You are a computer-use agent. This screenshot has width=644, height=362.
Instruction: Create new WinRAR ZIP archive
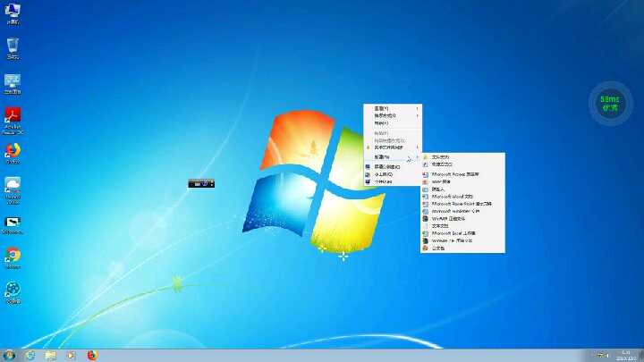[x=463, y=240]
